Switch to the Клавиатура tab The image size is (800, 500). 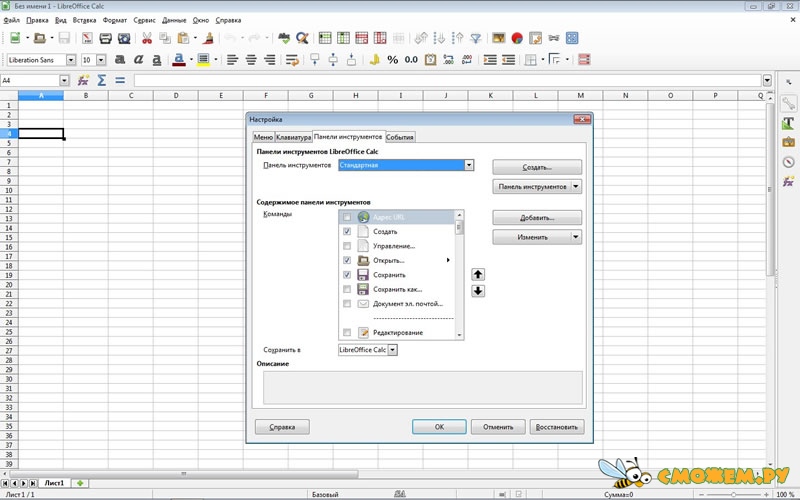[293, 137]
